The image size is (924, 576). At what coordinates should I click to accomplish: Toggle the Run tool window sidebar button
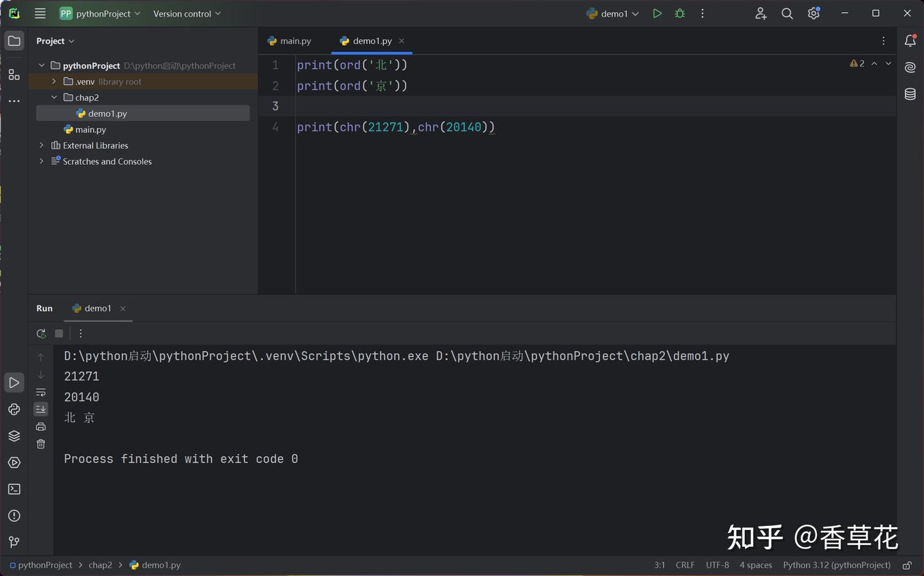(x=14, y=383)
